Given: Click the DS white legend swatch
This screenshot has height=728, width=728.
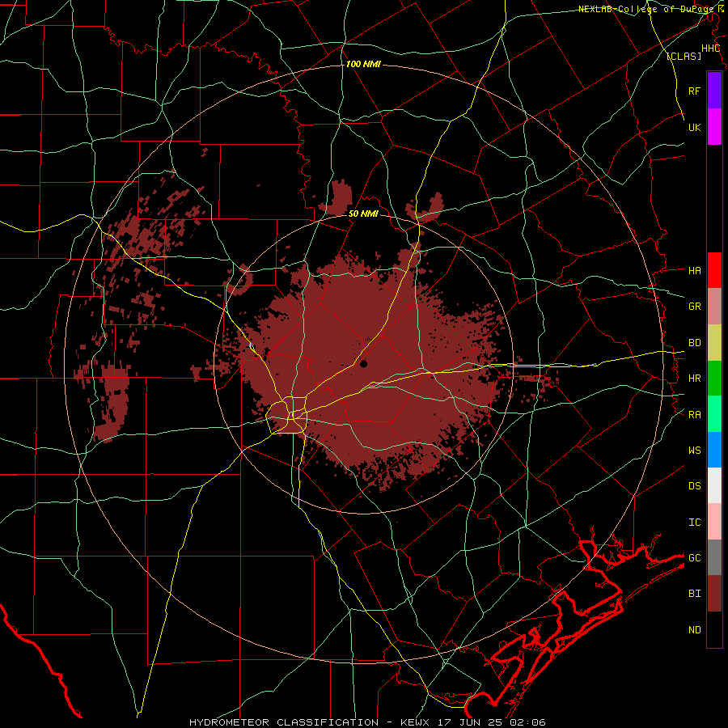Looking at the screenshot, I should pyautogui.click(x=714, y=485).
